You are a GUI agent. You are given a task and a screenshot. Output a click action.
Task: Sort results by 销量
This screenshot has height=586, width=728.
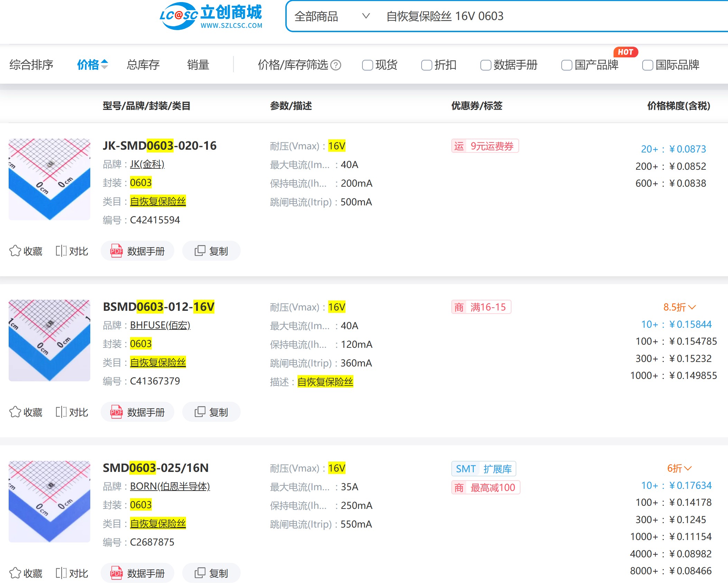pyautogui.click(x=198, y=65)
